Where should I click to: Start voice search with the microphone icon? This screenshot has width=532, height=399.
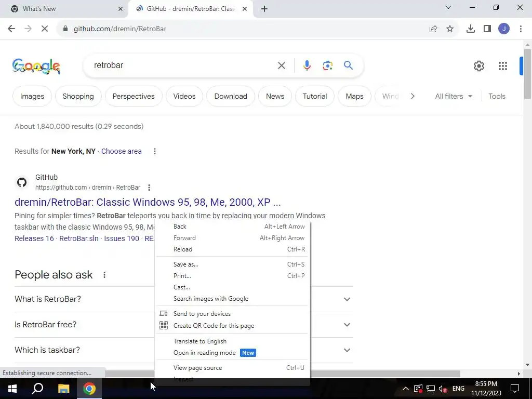(x=307, y=65)
